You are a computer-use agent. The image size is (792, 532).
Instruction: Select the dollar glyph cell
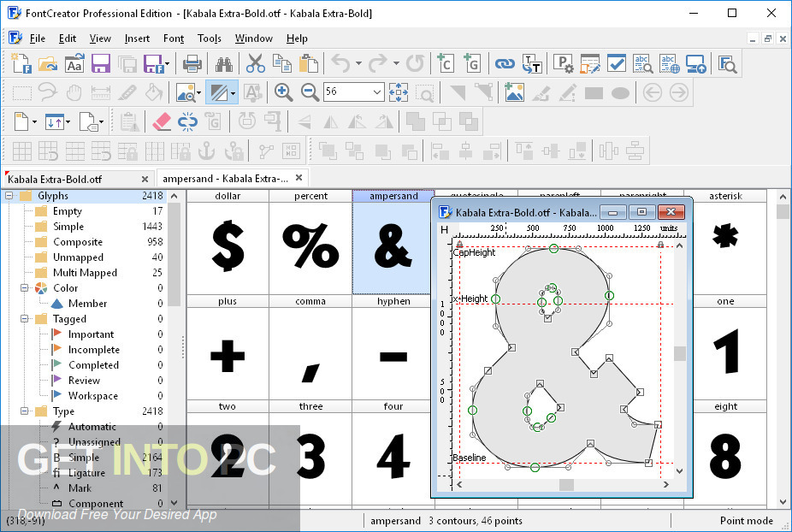point(228,241)
